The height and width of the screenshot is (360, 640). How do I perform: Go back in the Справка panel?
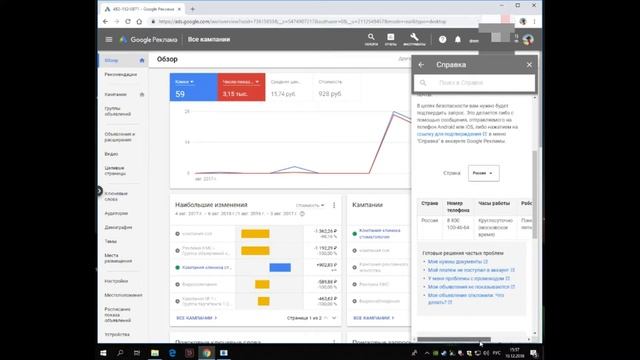point(421,65)
